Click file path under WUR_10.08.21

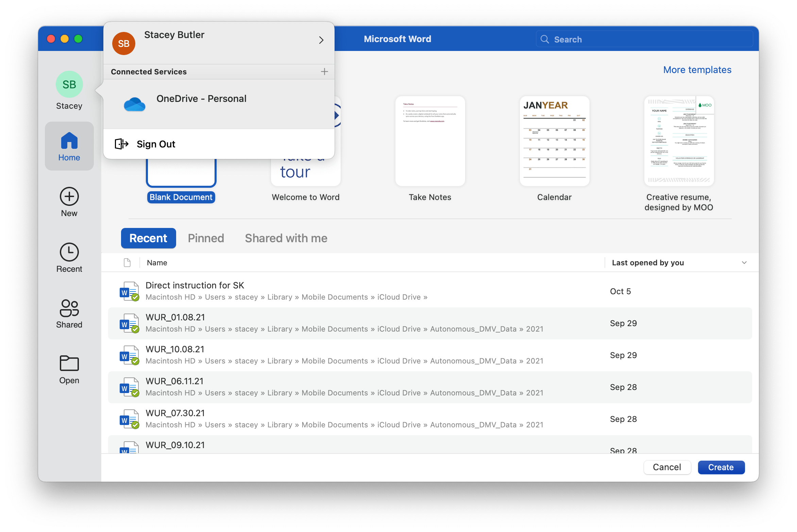click(344, 361)
